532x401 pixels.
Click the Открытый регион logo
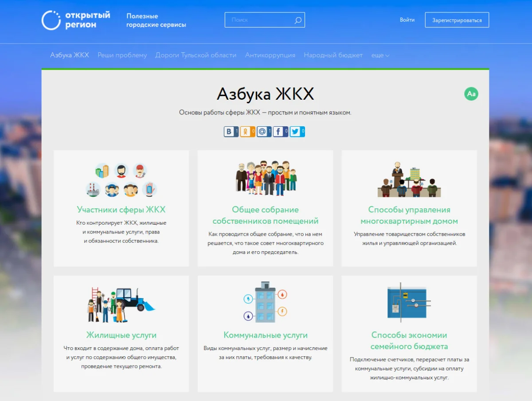tap(75, 20)
